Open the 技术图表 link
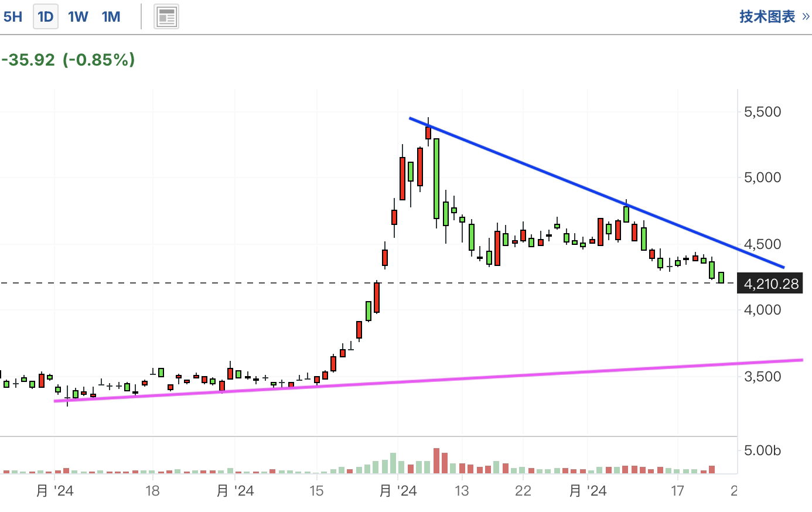Screen dimensions: 812x512 pyautogui.click(x=774, y=16)
